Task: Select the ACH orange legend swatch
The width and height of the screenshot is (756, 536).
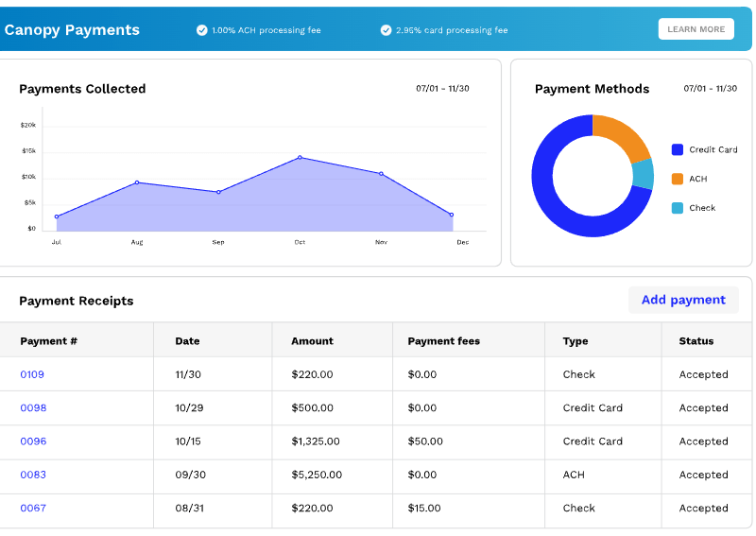Action: click(677, 179)
